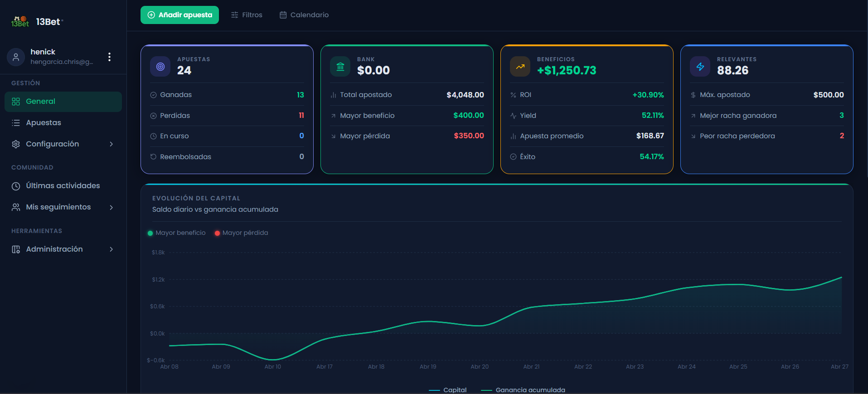
Task: Click the Añadir apuesta button
Action: tap(179, 15)
